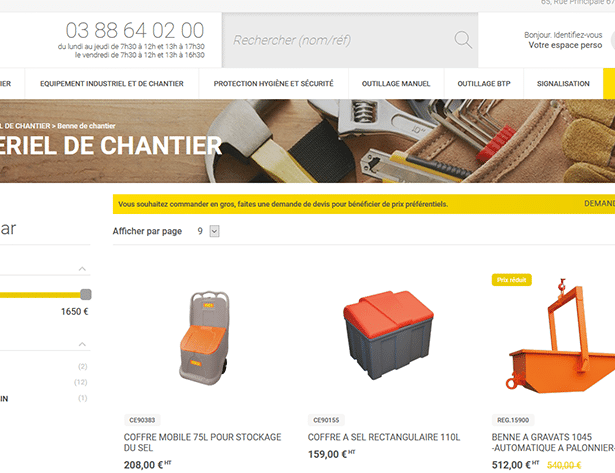The image size is (615, 473).
Task: Click the search magnifier icon
Action: click(x=463, y=40)
